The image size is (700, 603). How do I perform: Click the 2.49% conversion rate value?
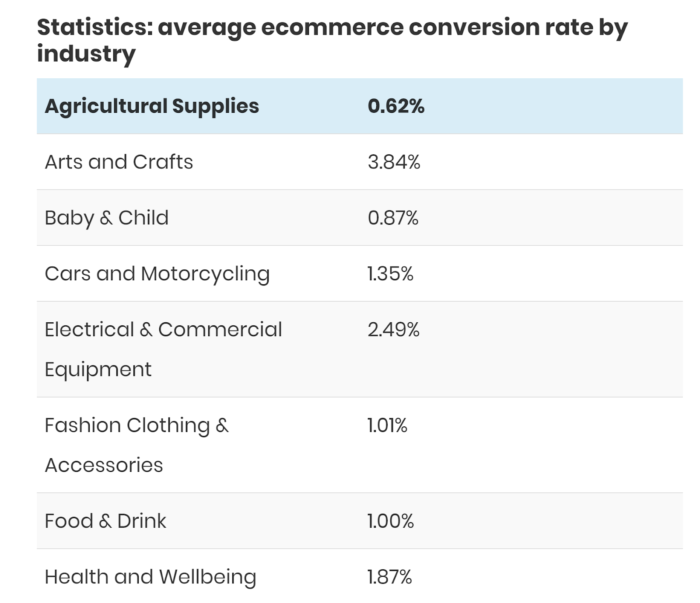pos(393,330)
